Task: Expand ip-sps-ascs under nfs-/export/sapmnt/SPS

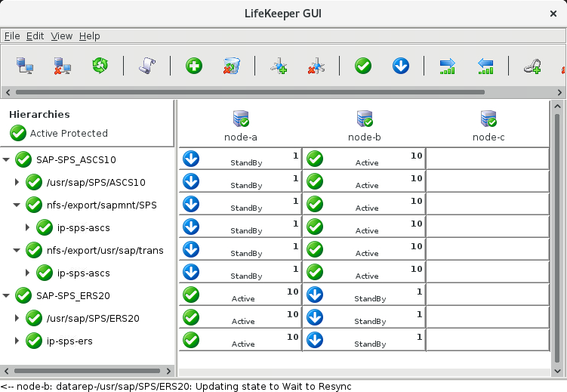Action: (27, 227)
